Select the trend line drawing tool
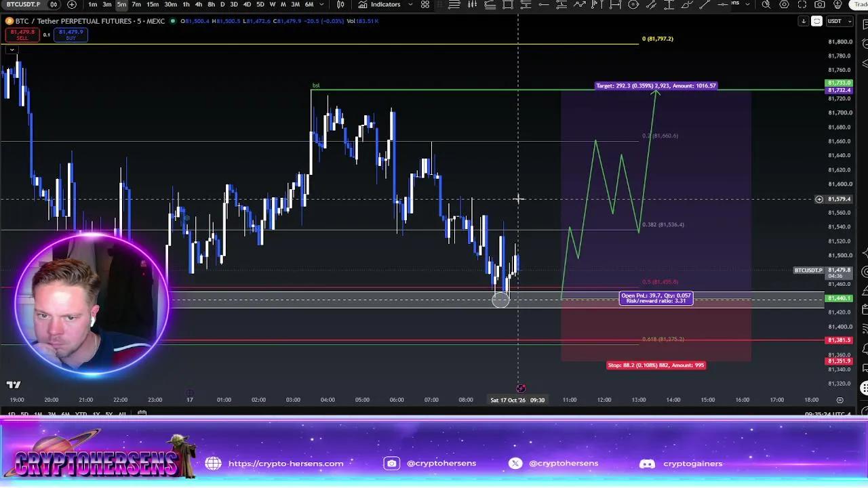 [x=705, y=4]
